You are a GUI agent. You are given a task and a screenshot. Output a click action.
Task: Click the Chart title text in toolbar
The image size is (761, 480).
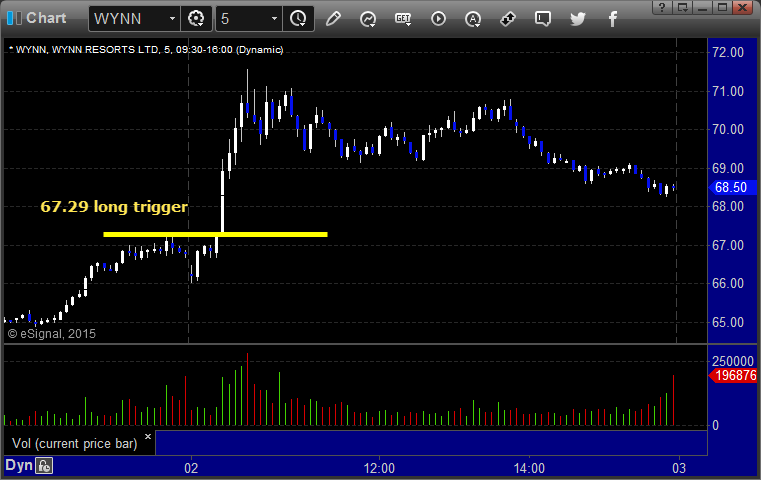pos(46,18)
